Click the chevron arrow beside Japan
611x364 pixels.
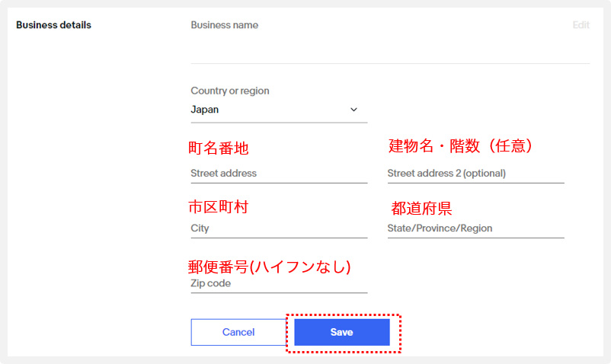tap(353, 110)
